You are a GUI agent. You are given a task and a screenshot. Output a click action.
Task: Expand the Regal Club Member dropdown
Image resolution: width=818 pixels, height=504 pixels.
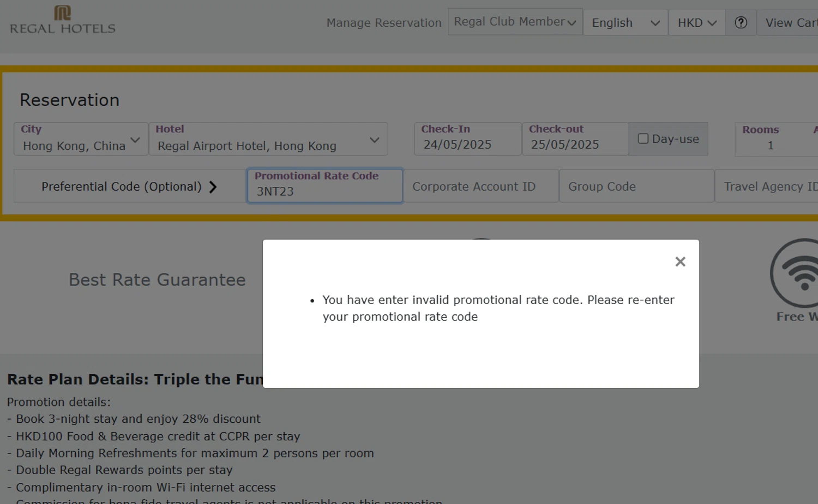515,22
